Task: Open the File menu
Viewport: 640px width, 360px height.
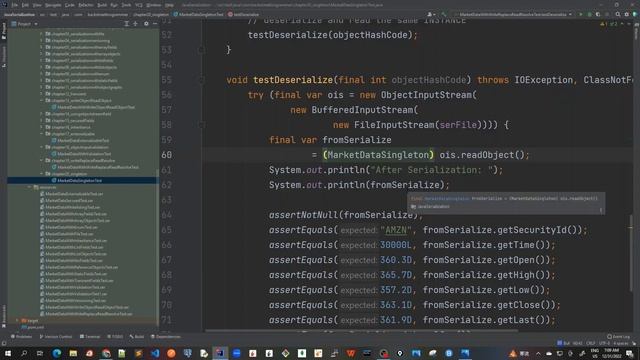Action: [15, 5]
